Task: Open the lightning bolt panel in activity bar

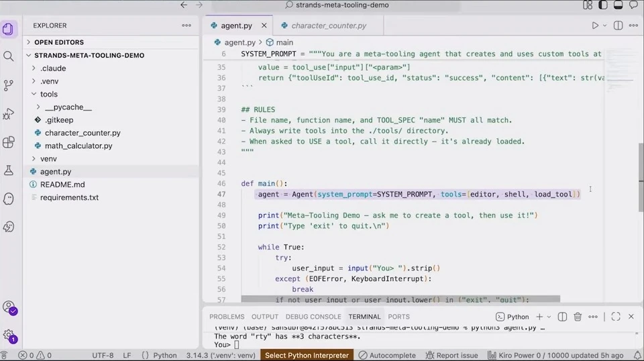Action: pyautogui.click(x=8, y=227)
